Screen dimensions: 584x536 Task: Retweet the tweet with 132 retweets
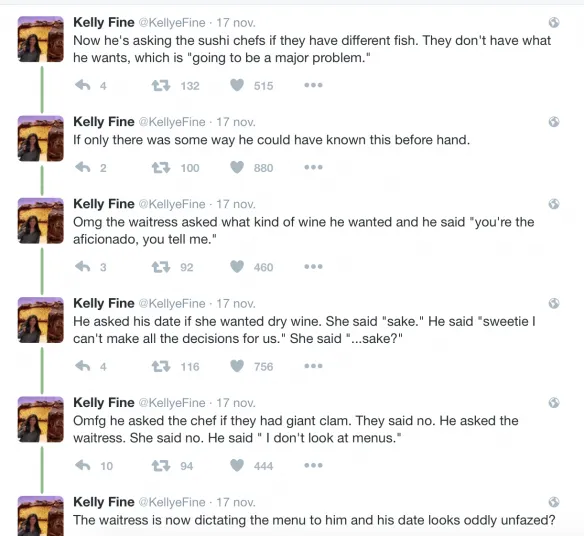[161, 86]
